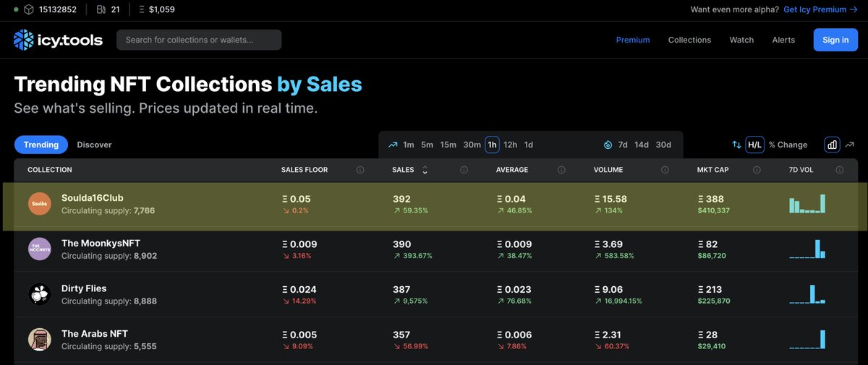Switch to Trending tab
The image size is (868, 365).
click(41, 145)
